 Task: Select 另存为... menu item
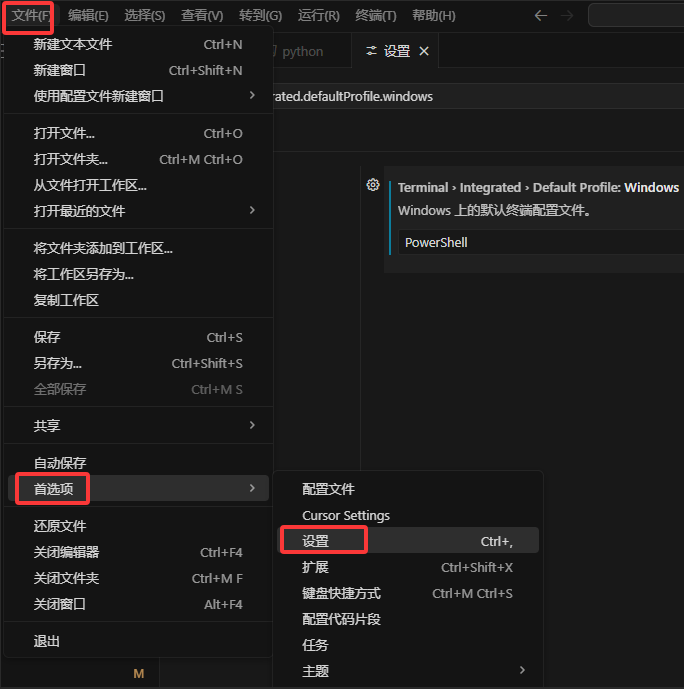138,363
